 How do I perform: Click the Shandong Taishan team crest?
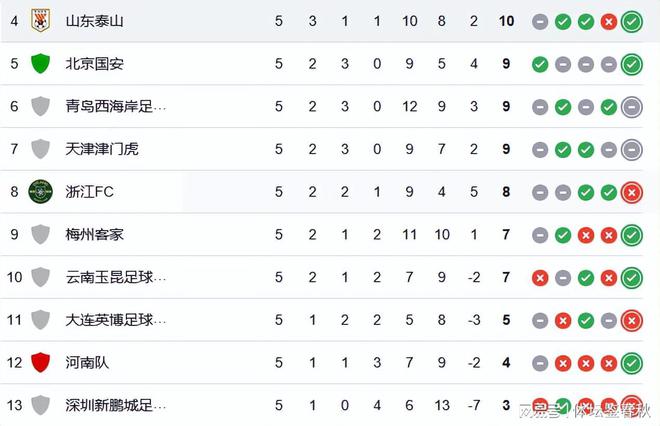coord(40,21)
